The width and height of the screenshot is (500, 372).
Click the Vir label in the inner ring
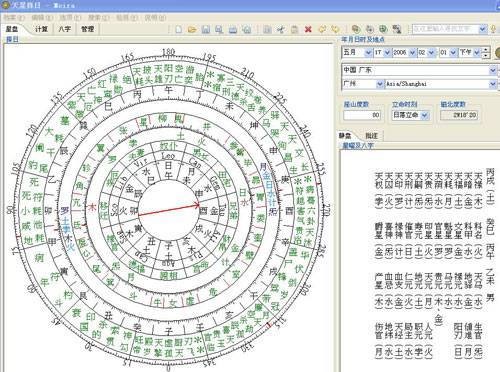tap(140, 163)
